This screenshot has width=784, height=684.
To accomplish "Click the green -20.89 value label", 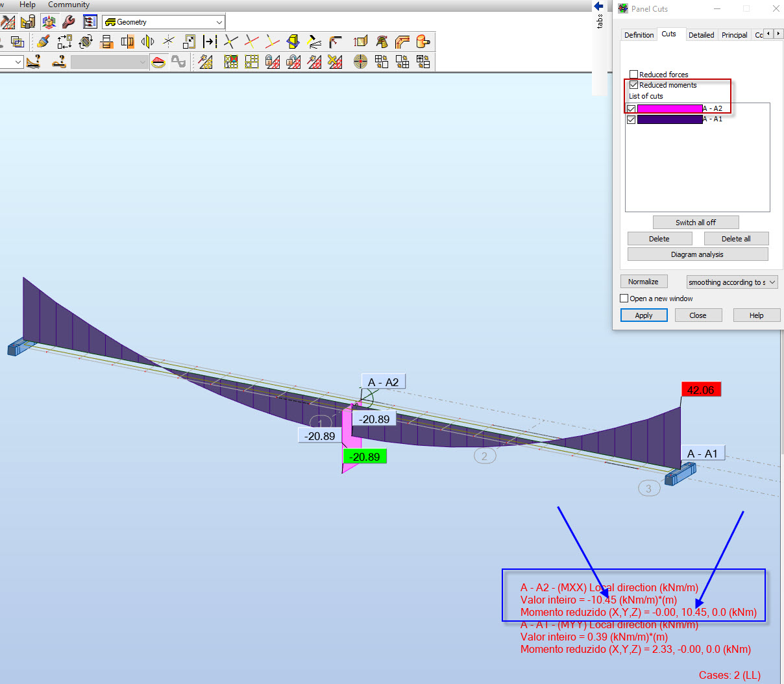I will click(365, 457).
